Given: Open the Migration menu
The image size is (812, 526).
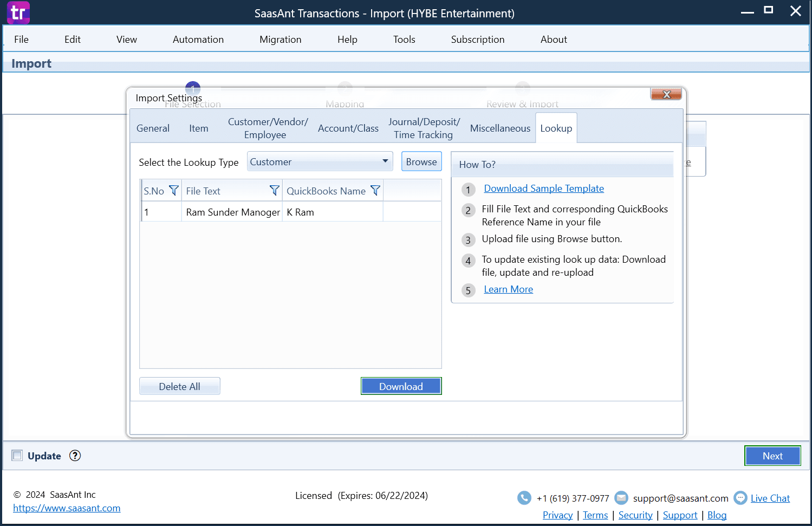Looking at the screenshot, I should [281, 40].
